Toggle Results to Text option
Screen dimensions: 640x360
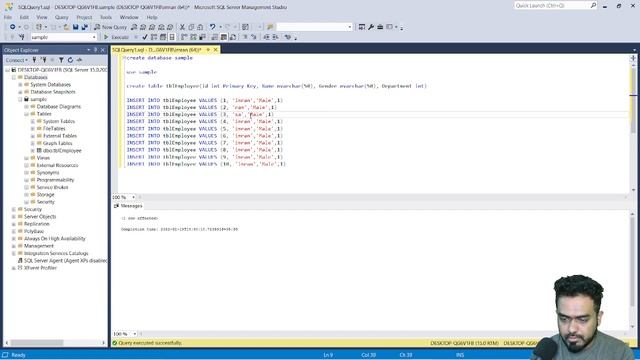tap(215, 37)
